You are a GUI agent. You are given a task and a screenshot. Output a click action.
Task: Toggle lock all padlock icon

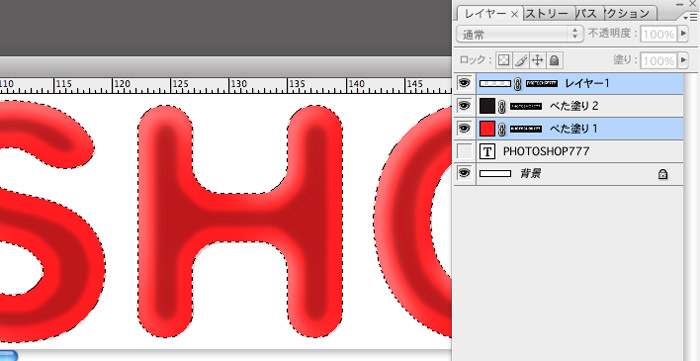pos(554,60)
